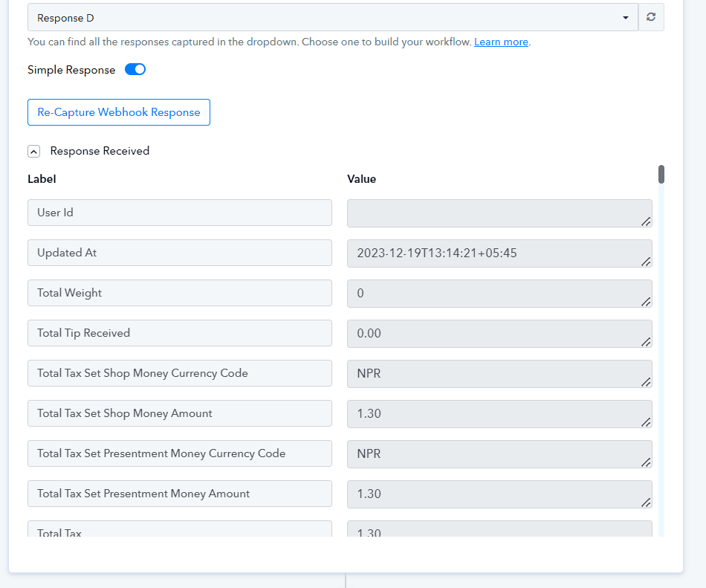Image resolution: width=706 pixels, height=588 pixels.
Task: Click Presentment Money Currency Code NPR value
Action: coord(500,454)
